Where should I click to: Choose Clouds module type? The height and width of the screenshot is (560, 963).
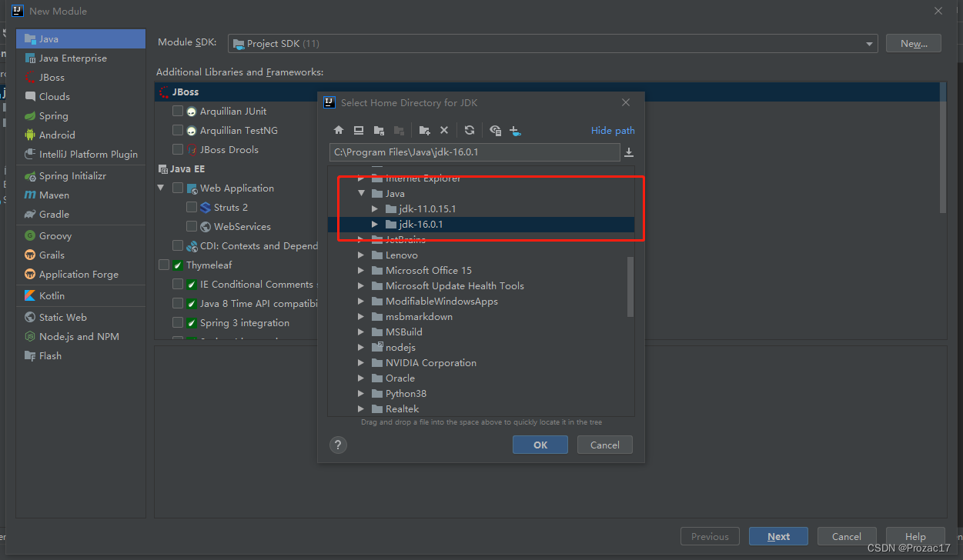(81, 96)
